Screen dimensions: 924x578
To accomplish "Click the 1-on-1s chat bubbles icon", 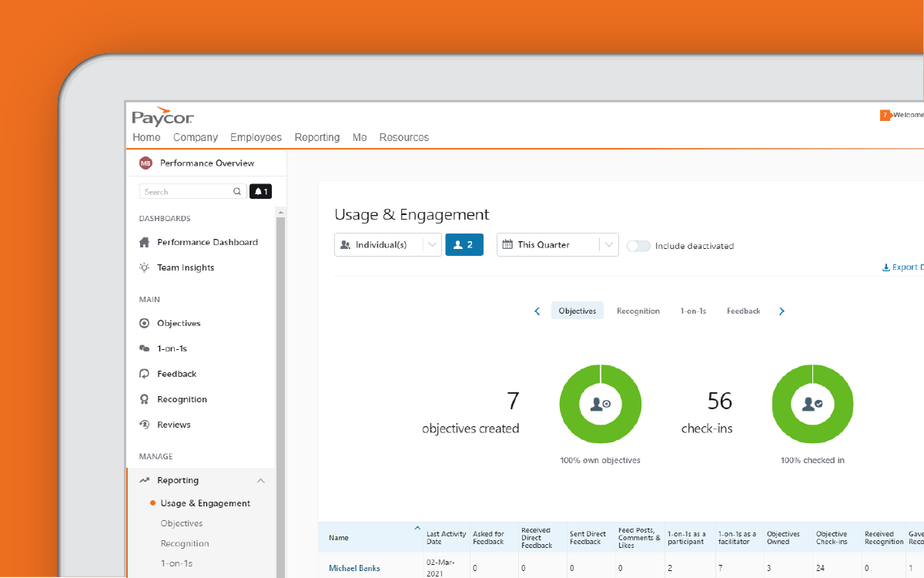I will point(144,348).
